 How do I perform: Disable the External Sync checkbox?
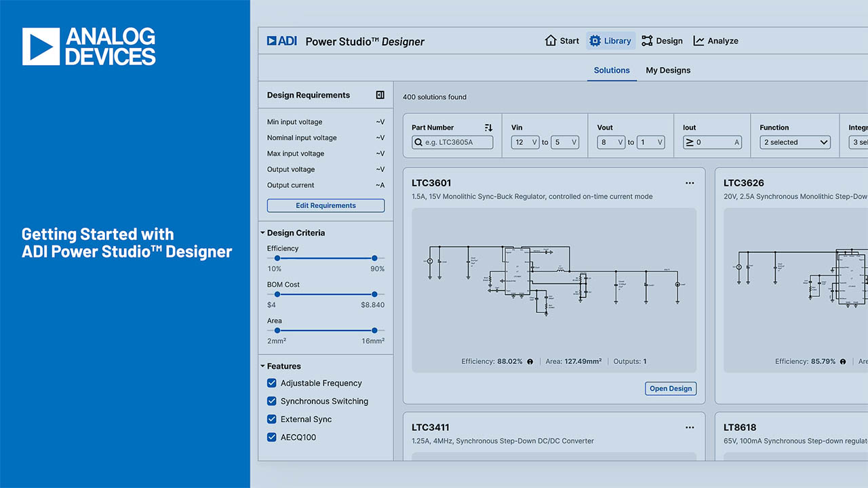coord(272,419)
